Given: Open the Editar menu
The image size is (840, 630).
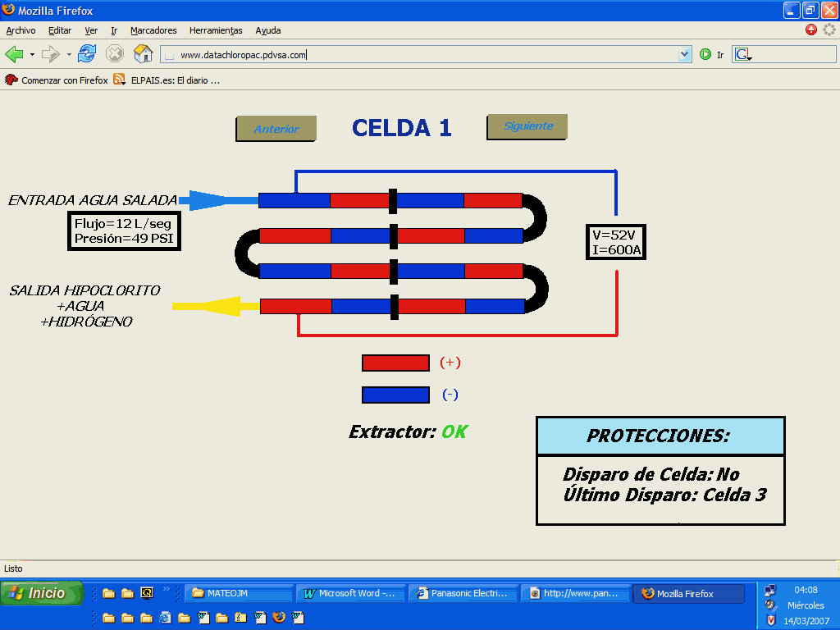Looking at the screenshot, I should (x=59, y=30).
